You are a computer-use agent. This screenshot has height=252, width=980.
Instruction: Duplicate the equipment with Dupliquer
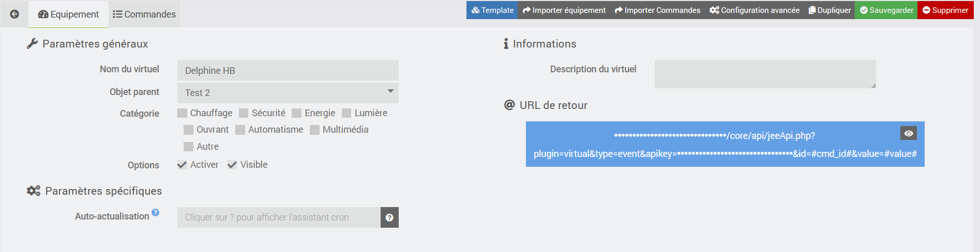coord(830,10)
